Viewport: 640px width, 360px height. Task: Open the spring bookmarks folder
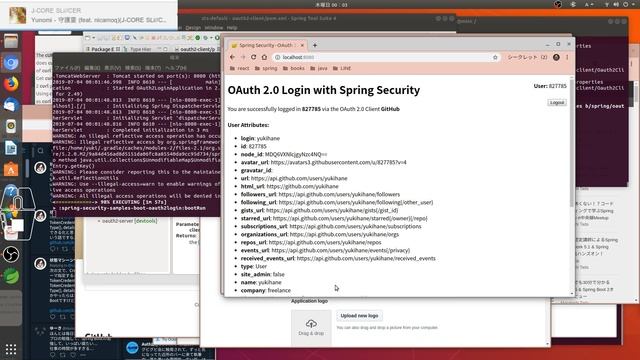(x=266, y=68)
